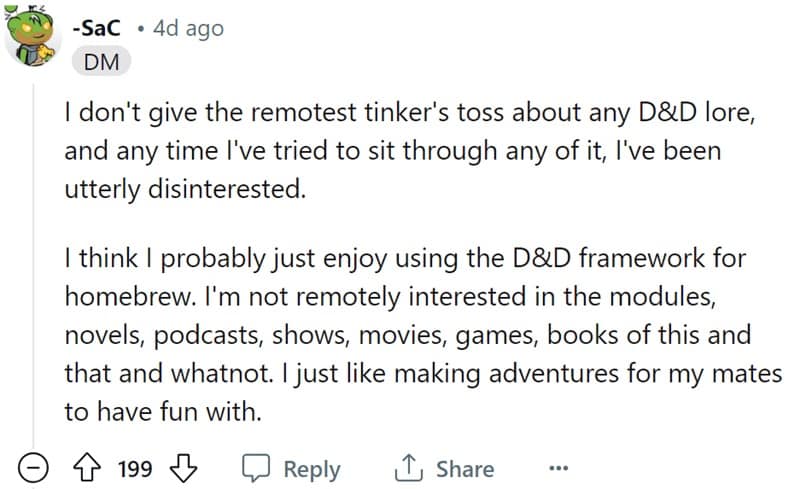Open the -SaC username profile link
800x489 pixels.
click(x=97, y=28)
